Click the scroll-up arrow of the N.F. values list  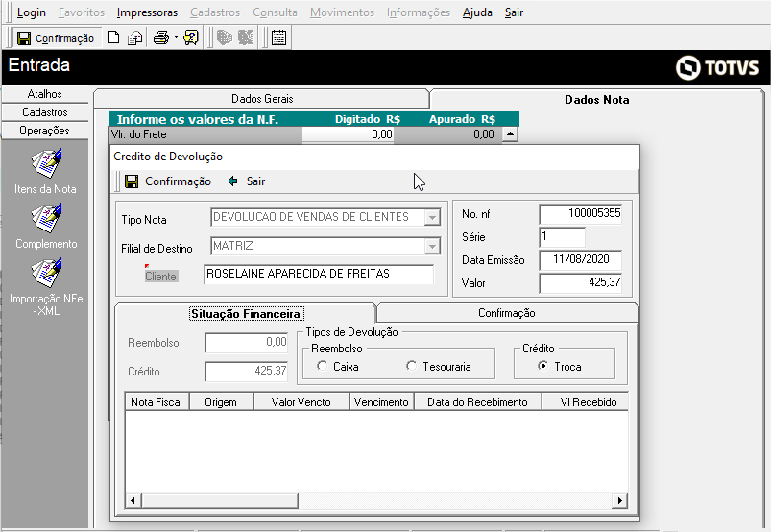[511, 134]
